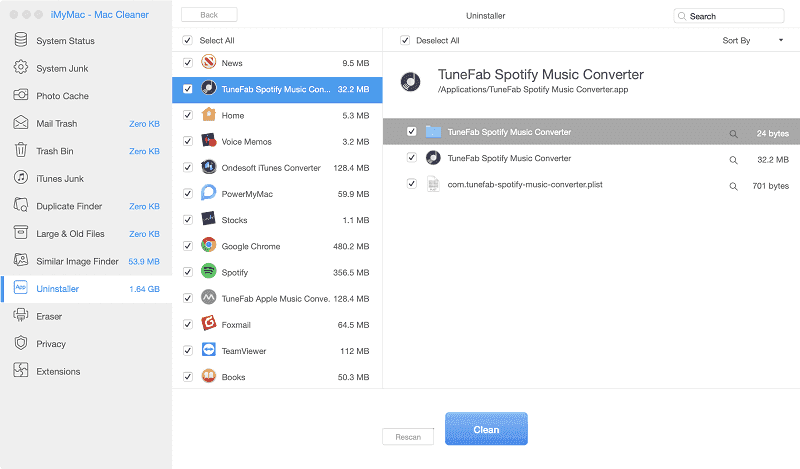800x469 pixels.
Task: Select com.tunefab-spotify-music-converter.plist file
Action: tap(591, 185)
